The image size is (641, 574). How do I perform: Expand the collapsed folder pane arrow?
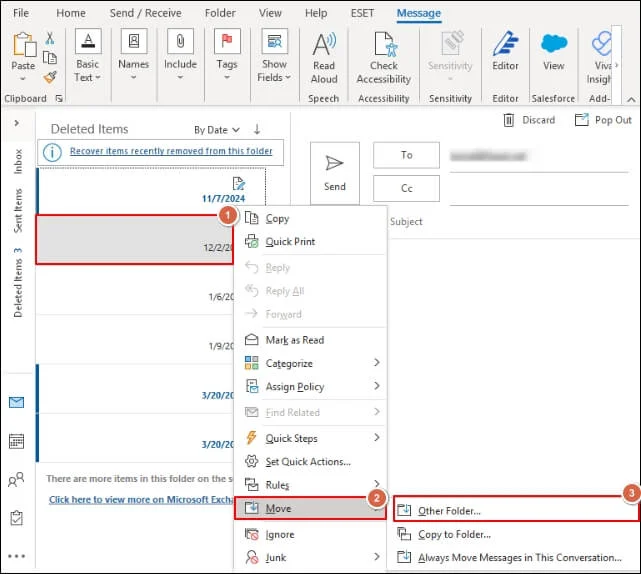[17, 123]
